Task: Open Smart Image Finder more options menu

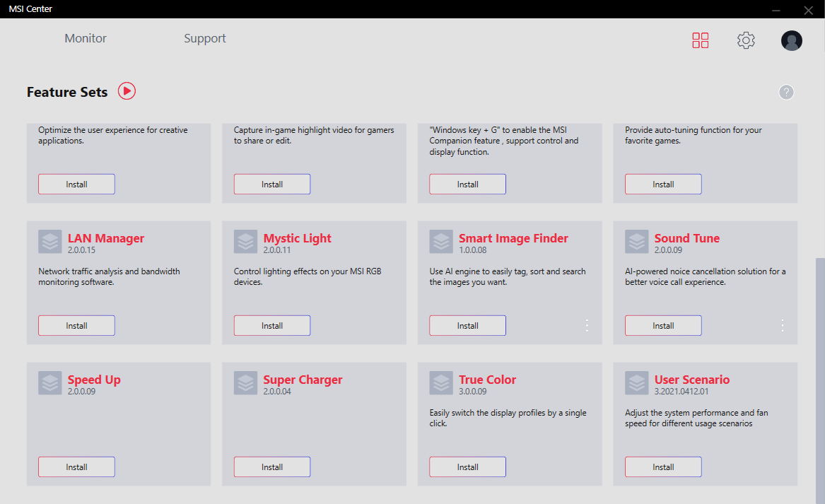Action: [587, 325]
